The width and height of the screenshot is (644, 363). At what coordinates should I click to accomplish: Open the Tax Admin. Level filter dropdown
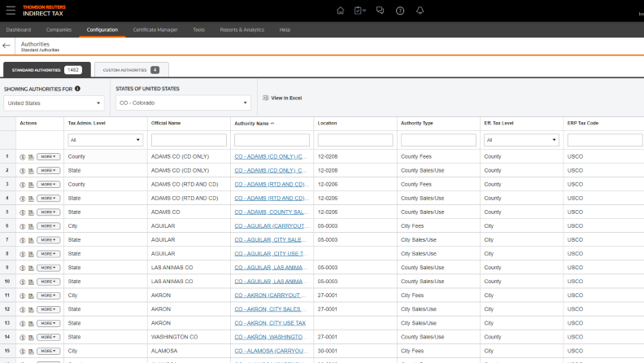pyautogui.click(x=106, y=140)
